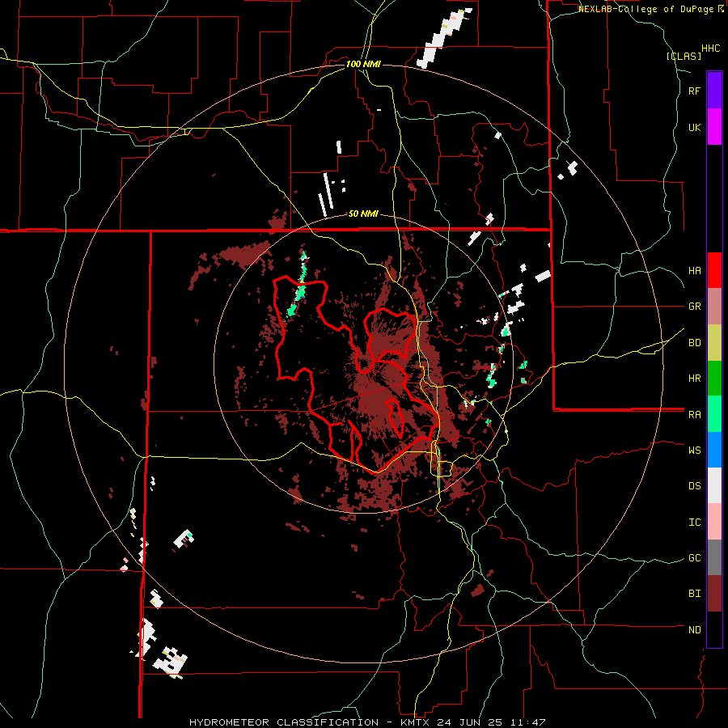Screen dimensions: 728x728
Task: Click the 'RA' legend label
Action: 694,415
